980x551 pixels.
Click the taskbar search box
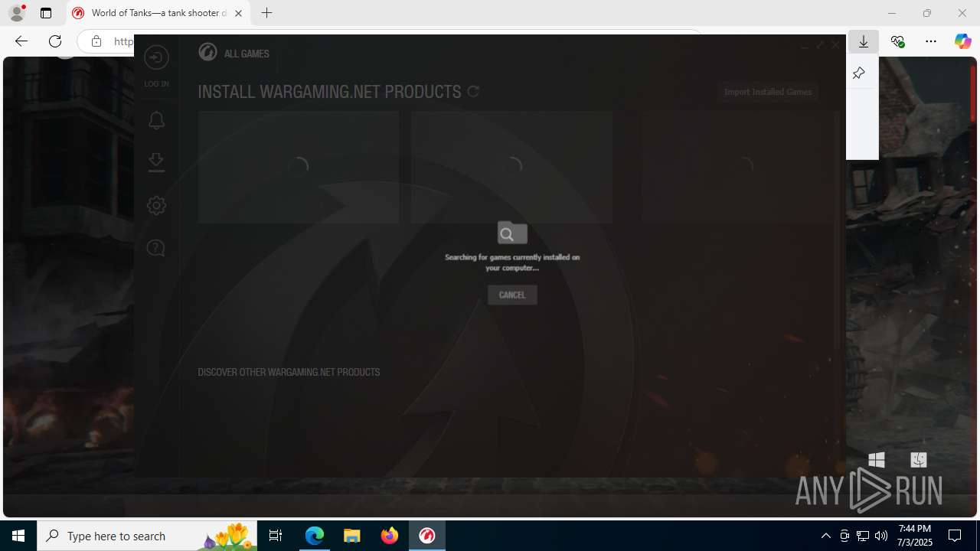(147, 536)
